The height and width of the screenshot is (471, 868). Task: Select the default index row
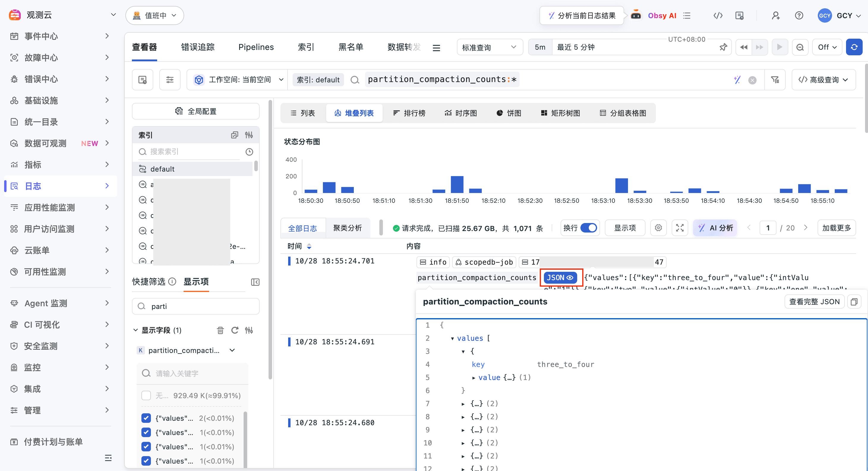(x=193, y=169)
